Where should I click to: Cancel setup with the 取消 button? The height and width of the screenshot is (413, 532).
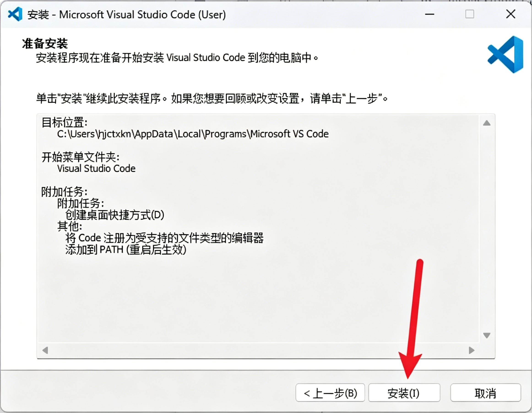485,393
